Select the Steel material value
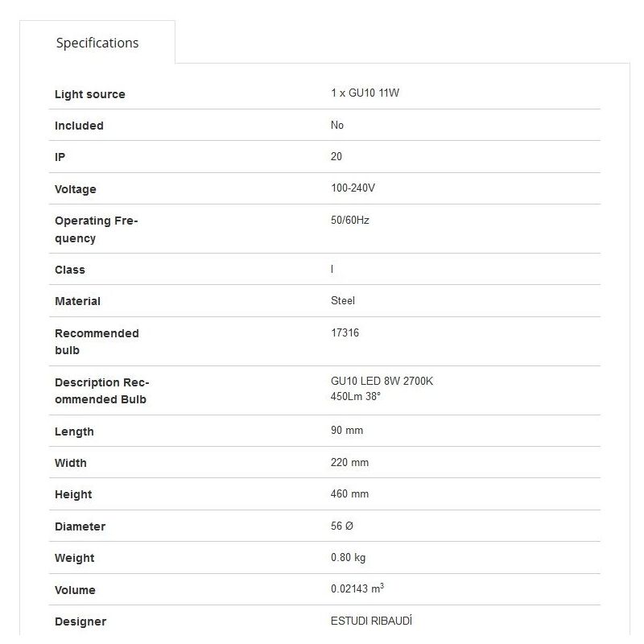Screen dimensions: 644x644 [342, 300]
